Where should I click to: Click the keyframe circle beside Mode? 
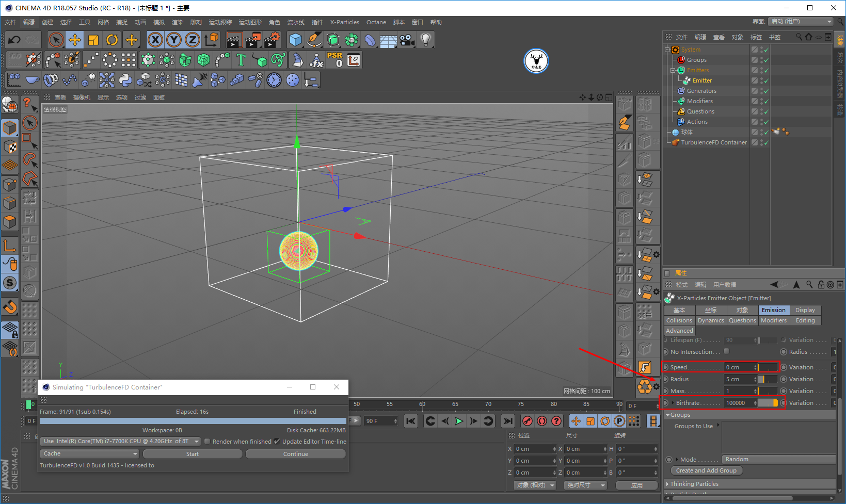click(669, 459)
